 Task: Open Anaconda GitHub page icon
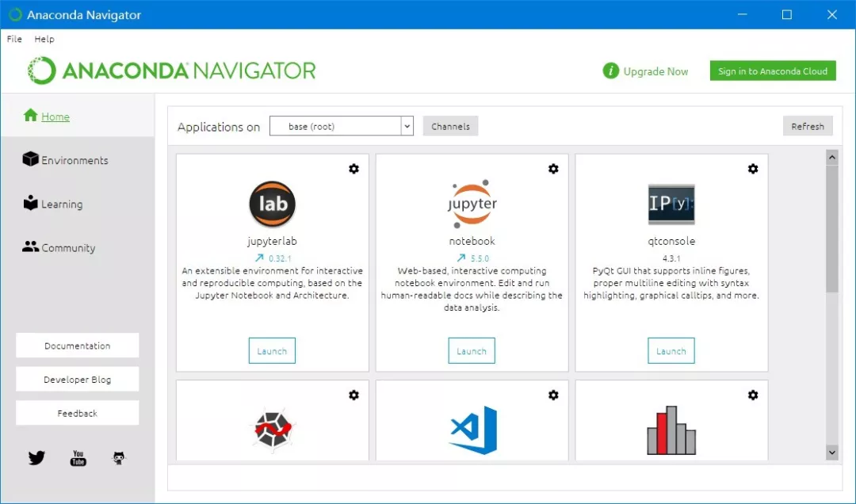tap(118, 457)
